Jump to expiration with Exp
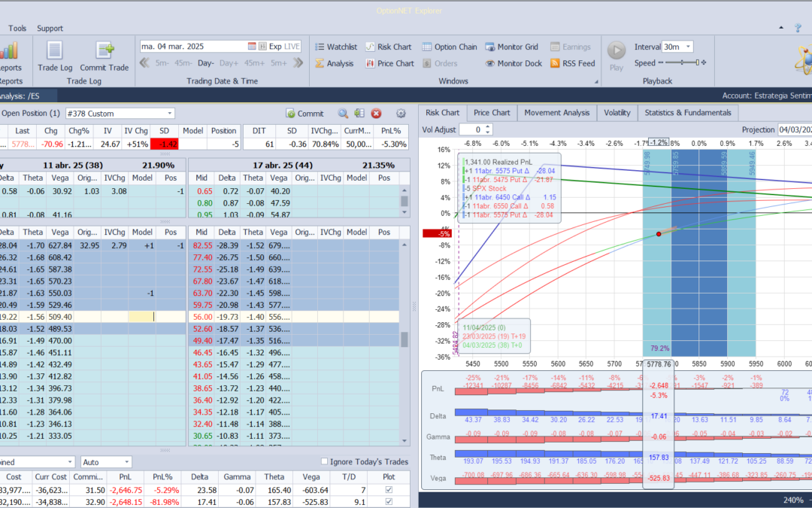 click(x=275, y=46)
